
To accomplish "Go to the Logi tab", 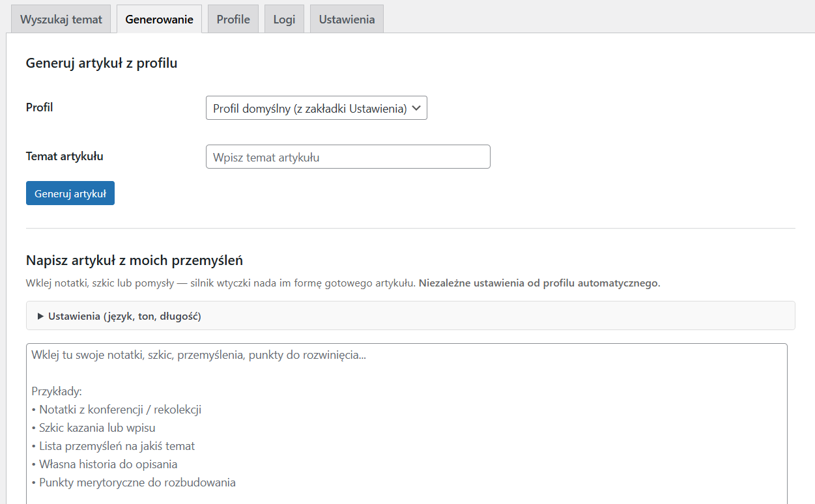I will pos(284,20).
